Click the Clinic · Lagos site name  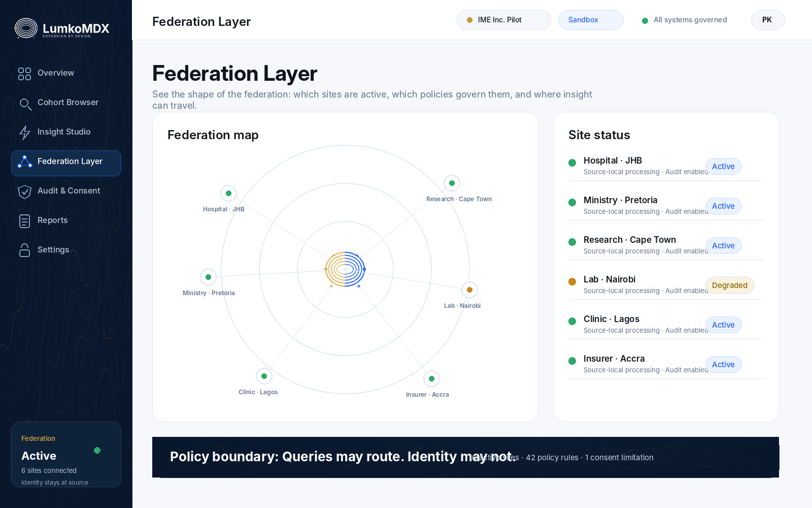pos(612,319)
